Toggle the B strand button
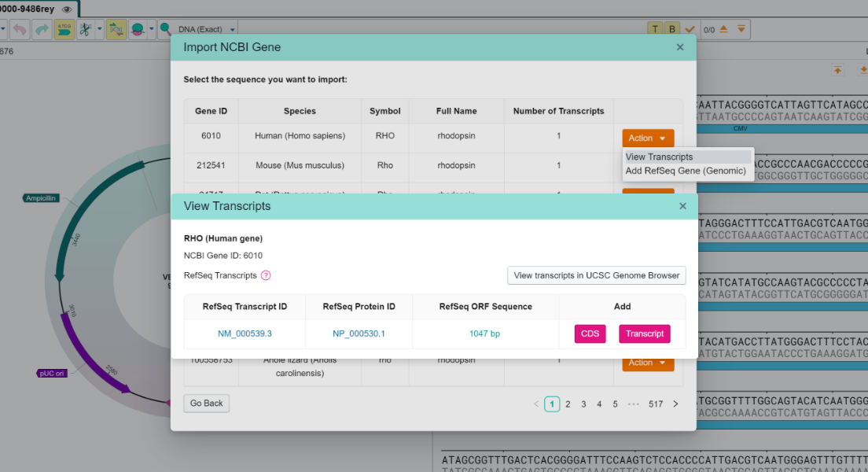The width and height of the screenshot is (868, 472). click(x=672, y=29)
